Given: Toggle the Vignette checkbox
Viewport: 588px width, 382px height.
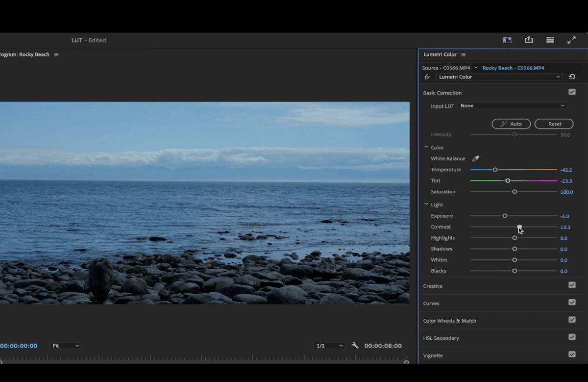Looking at the screenshot, I should pos(572,354).
